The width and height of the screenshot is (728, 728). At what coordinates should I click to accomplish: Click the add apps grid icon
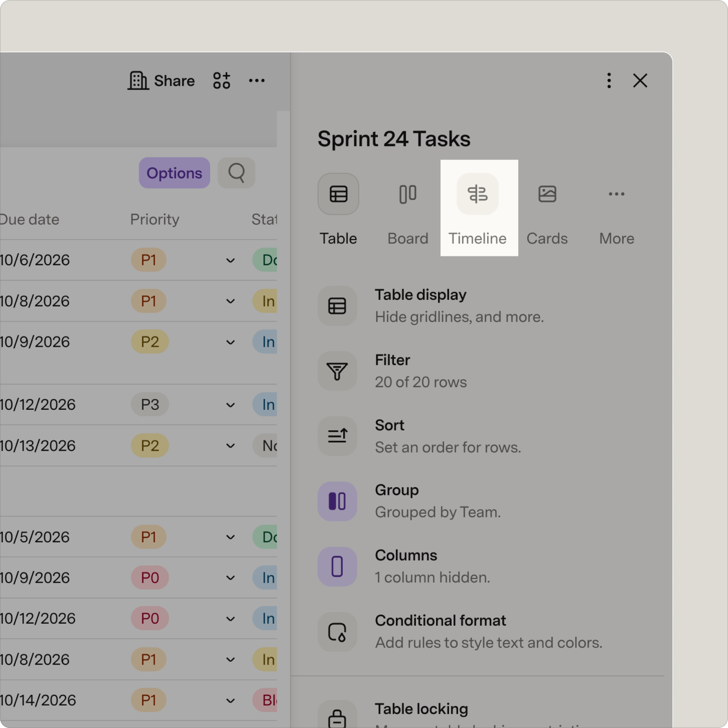click(222, 81)
